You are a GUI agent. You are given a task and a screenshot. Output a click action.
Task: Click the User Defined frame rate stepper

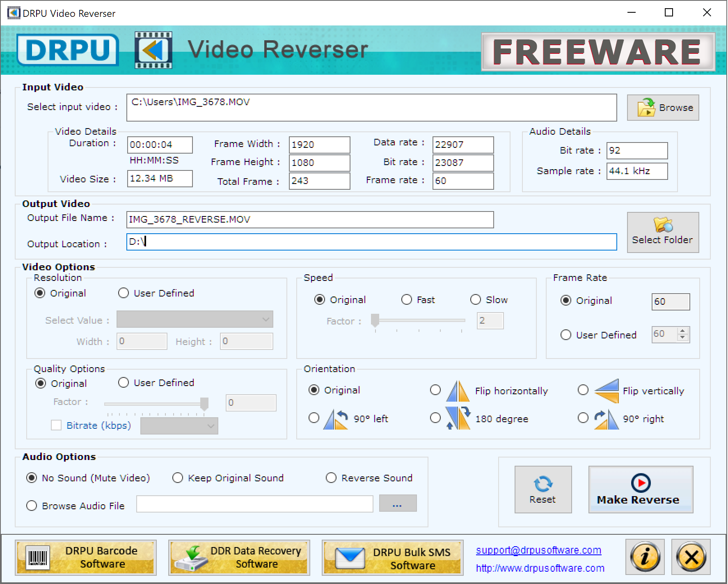682,335
